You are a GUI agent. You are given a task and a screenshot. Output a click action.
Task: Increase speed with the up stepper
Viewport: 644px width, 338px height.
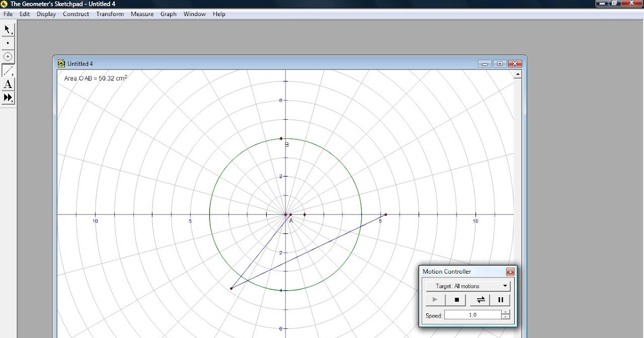[506, 313]
